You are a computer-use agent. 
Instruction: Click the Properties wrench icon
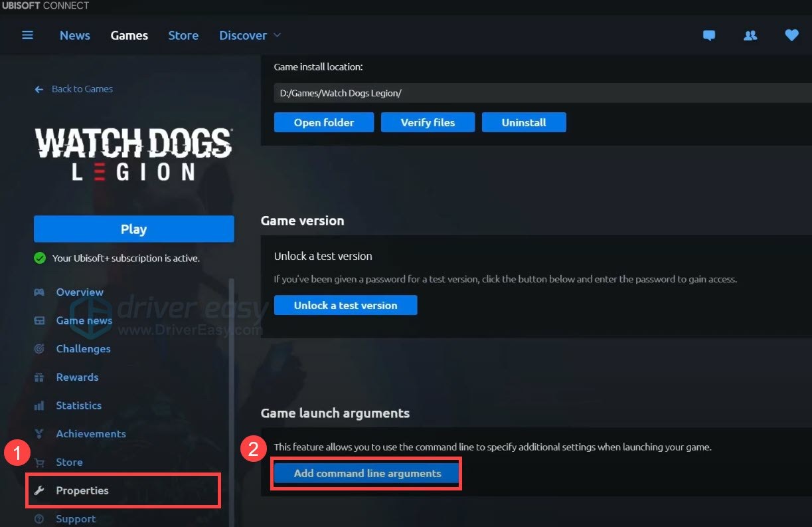[39, 490]
